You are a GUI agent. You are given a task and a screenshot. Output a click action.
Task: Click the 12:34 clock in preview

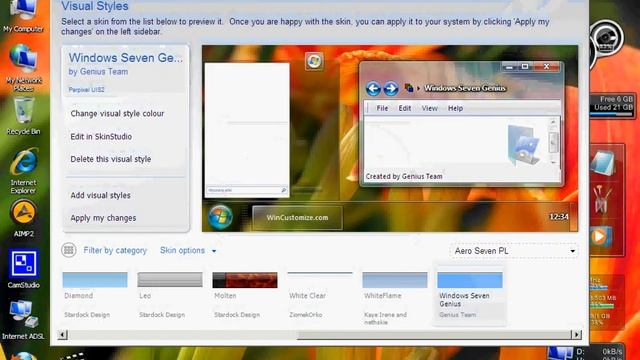coord(559,217)
